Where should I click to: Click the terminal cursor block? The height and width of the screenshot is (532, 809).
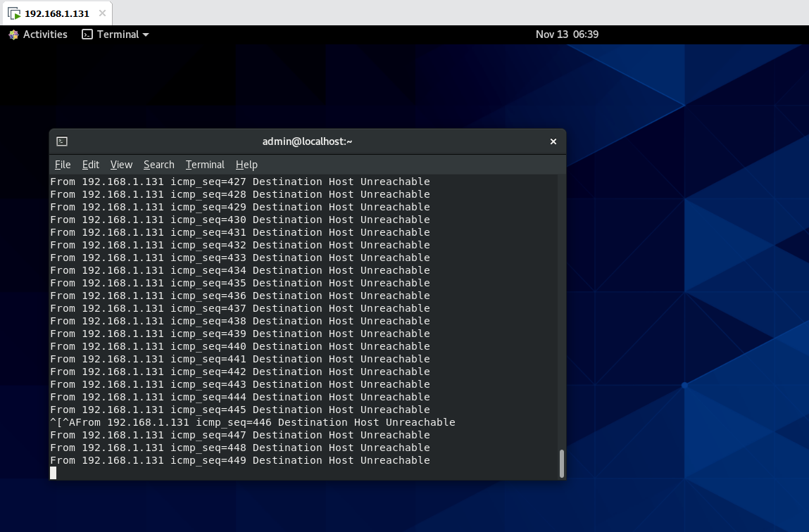(x=53, y=473)
